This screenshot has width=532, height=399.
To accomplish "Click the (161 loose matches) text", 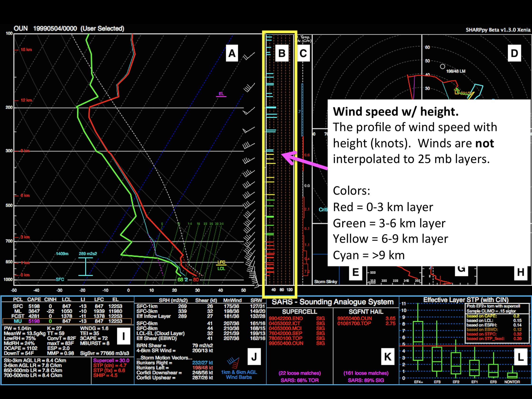I will 366,373.
